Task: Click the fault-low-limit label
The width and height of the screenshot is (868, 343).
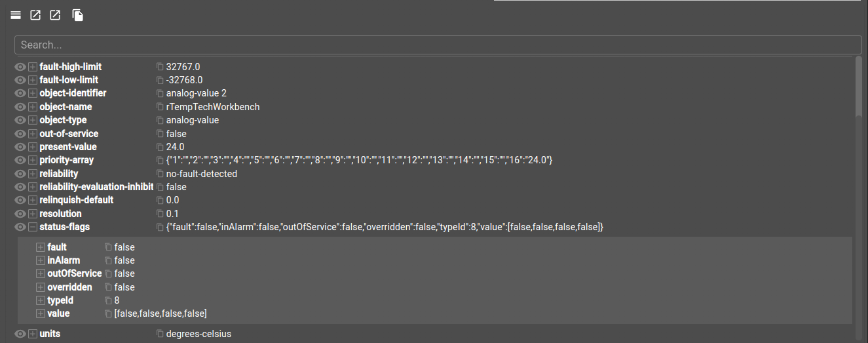Action: click(69, 80)
